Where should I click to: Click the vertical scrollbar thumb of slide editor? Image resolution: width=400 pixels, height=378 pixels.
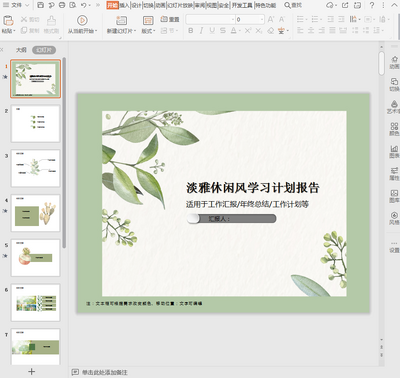[382, 64]
